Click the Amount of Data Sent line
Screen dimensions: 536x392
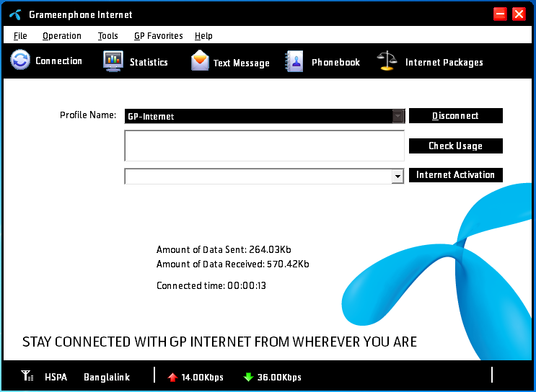coord(224,249)
